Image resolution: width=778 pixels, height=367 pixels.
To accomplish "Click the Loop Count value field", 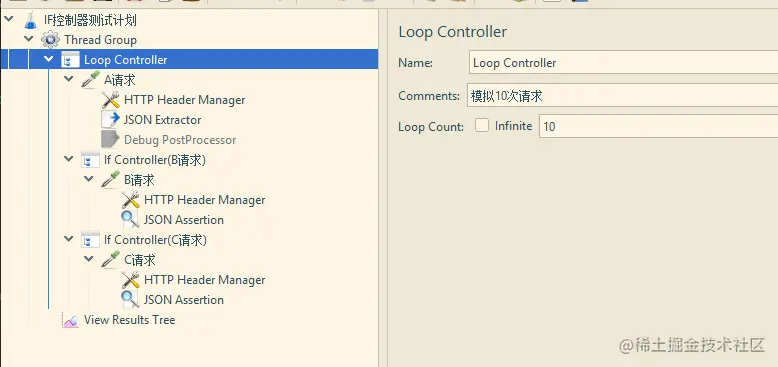I will tap(658, 126).
